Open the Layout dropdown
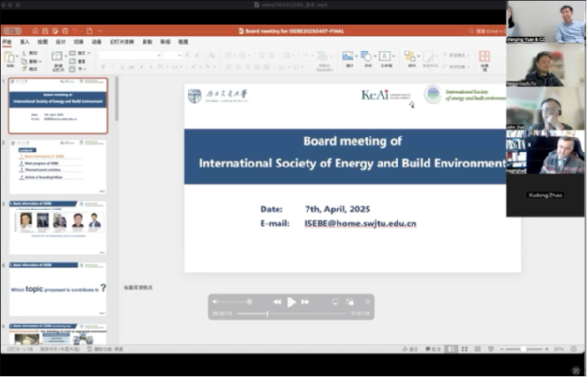The height and width of the screenshot is (378, 588). [80, 54]
